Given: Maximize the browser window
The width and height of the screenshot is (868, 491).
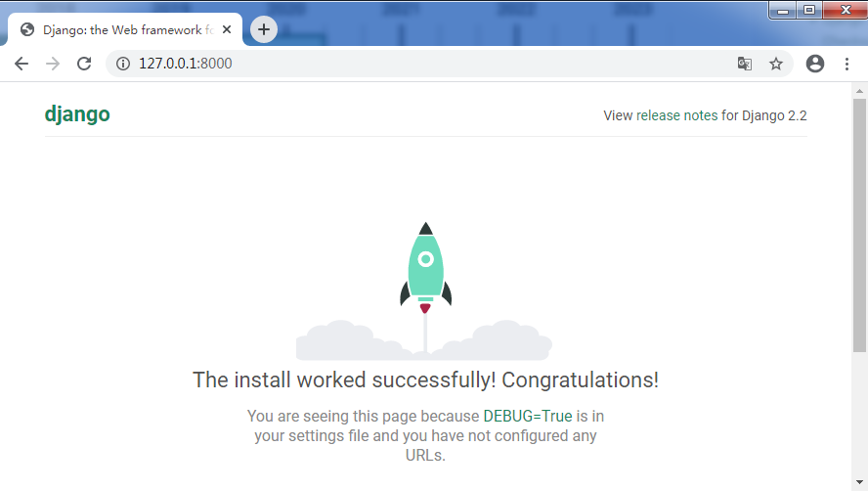Looking at the screenshot, I should pos(809,11).
